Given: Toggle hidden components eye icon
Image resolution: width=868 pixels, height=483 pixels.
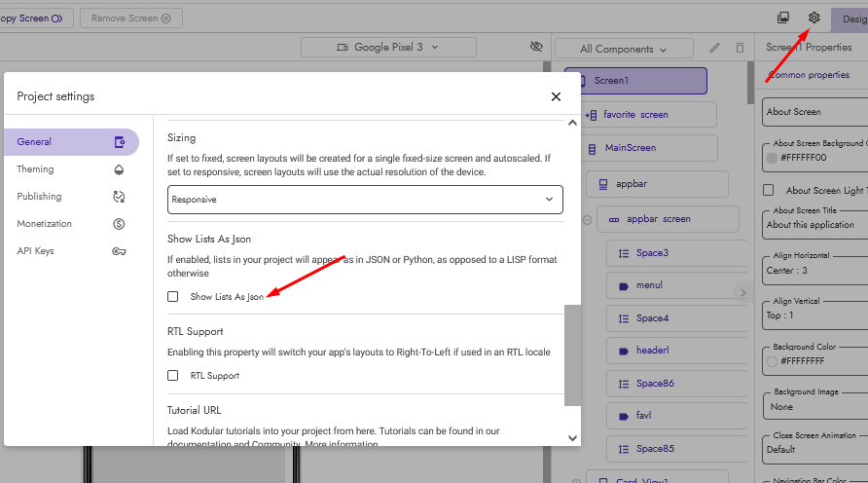Looking at the screenshot, I should [536, 47].
